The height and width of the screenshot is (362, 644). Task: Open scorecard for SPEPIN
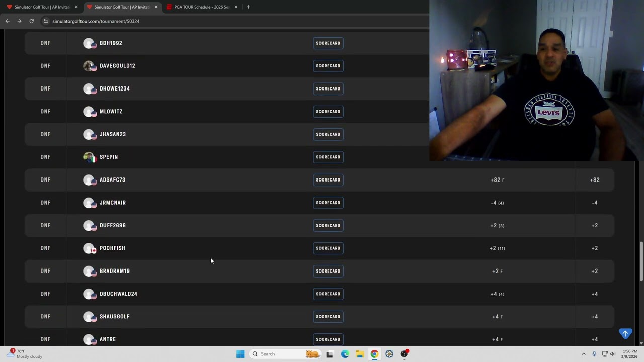point(328,157)
